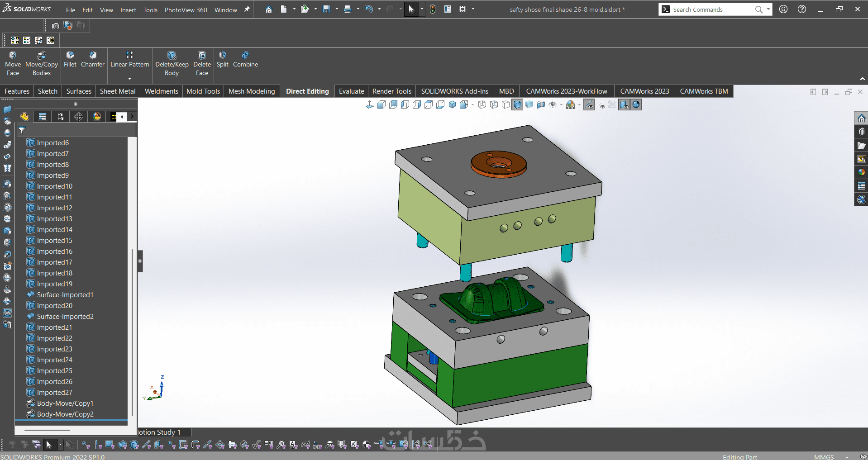
Task: Toggle the pin icon beside Window menu
Action: 247,9
